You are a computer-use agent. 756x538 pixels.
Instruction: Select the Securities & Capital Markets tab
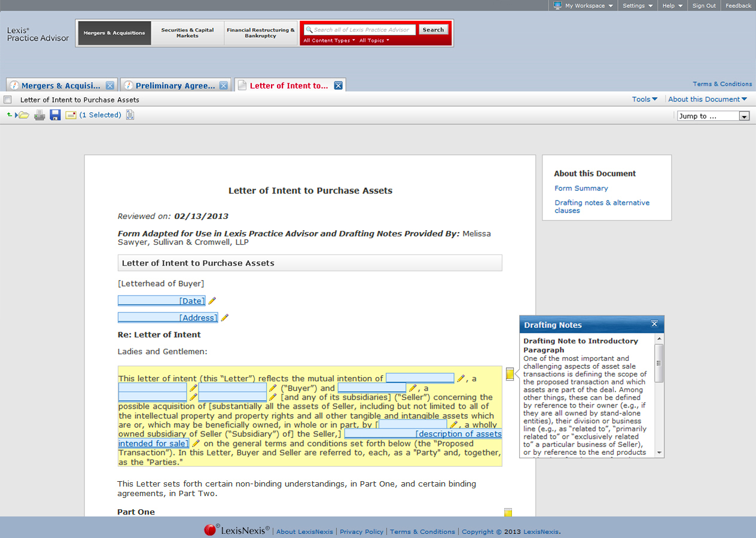coord(187,33)
